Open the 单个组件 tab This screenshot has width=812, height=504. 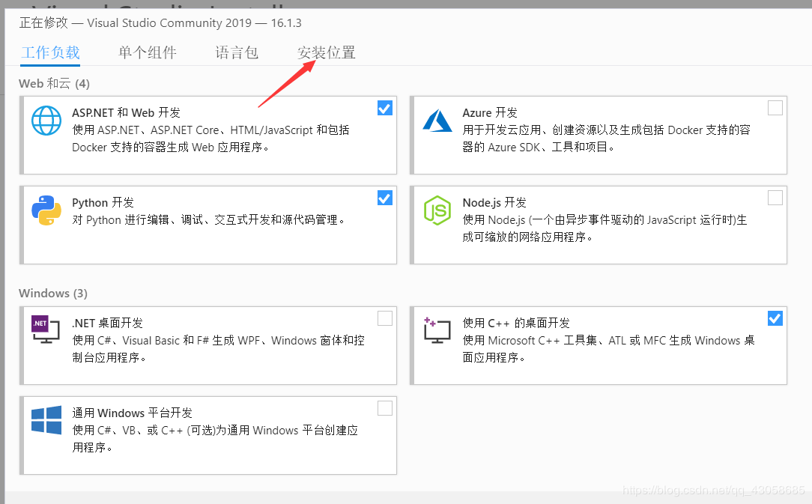(147, 52)
